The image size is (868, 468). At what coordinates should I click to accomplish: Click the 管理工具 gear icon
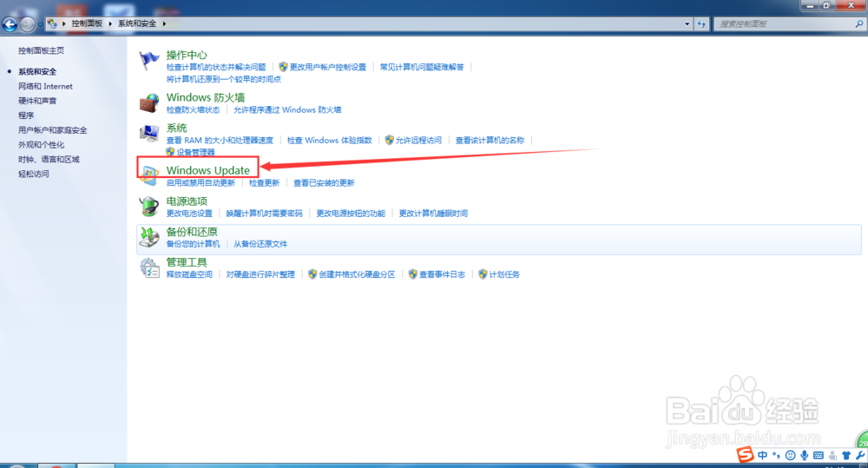pos(149,268)
